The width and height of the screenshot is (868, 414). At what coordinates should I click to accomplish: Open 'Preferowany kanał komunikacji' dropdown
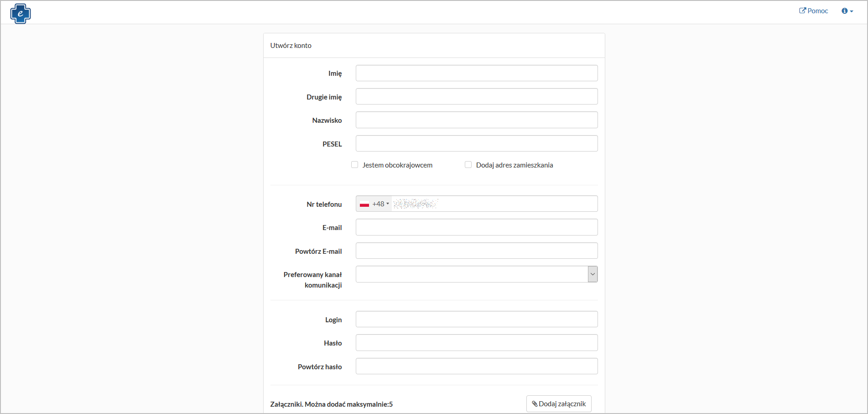(476, 274)
